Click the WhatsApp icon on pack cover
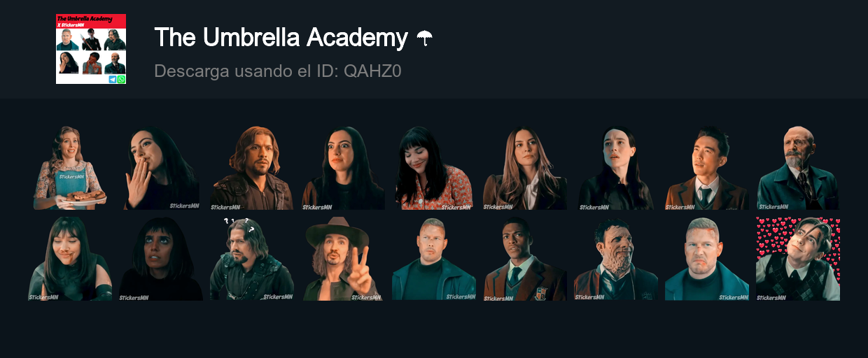 click(122, 80)
